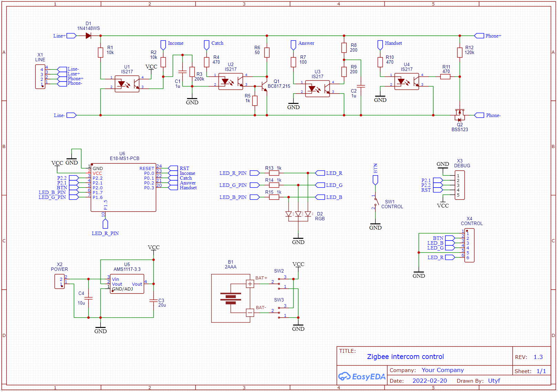Image resolution: width=558 pixels, height=392 pixels.
Task: Click the title text Zigbee intercom control
Action: point(405,357)
